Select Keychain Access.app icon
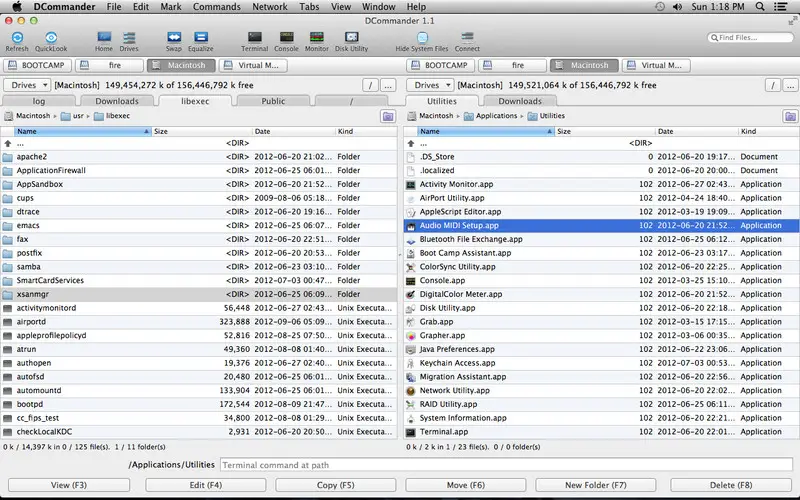Viewport: 800px width, 500px height. pyautogui.click(x=411, y=363)
